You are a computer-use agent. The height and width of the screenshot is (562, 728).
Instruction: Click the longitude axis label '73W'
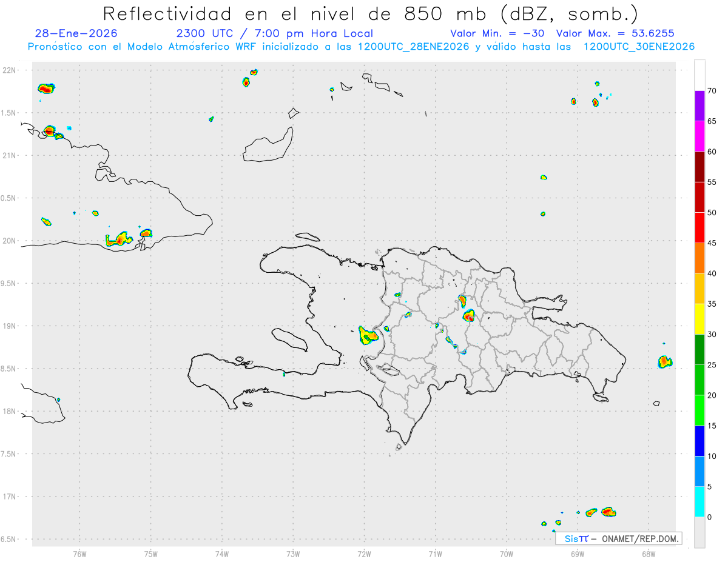pyautogui.click(x=293, y=554)
